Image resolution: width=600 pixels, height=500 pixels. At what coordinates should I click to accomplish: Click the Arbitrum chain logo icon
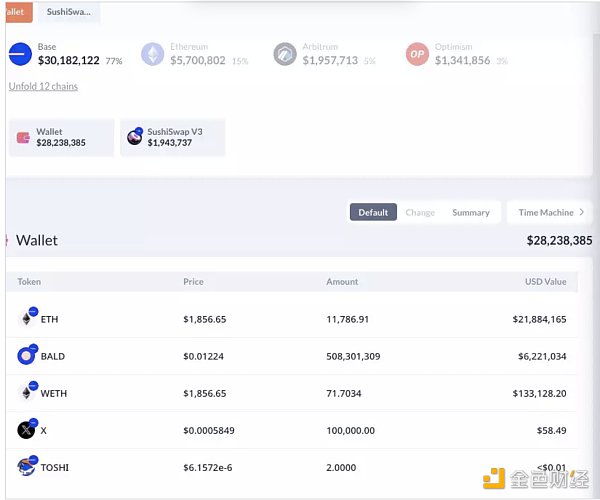[285, 54]
